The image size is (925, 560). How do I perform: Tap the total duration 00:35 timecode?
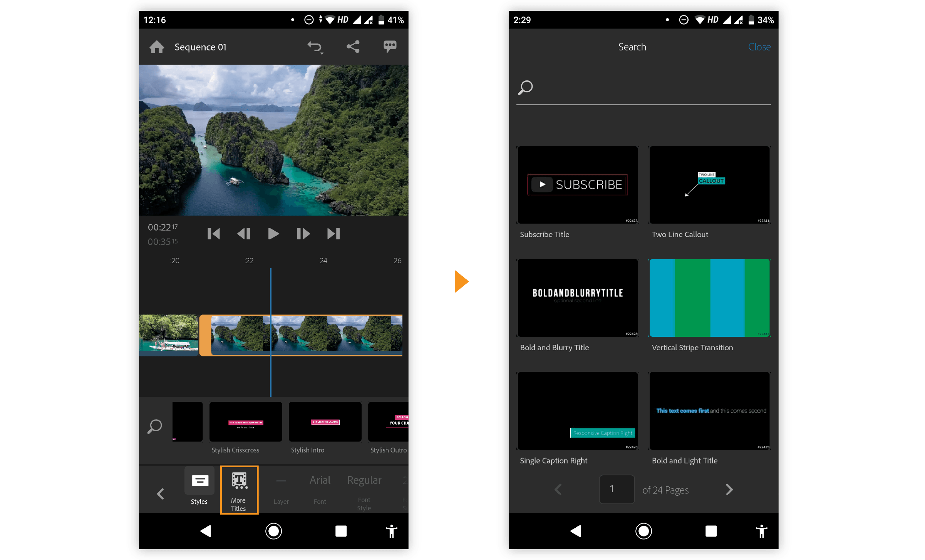(163, 241)
